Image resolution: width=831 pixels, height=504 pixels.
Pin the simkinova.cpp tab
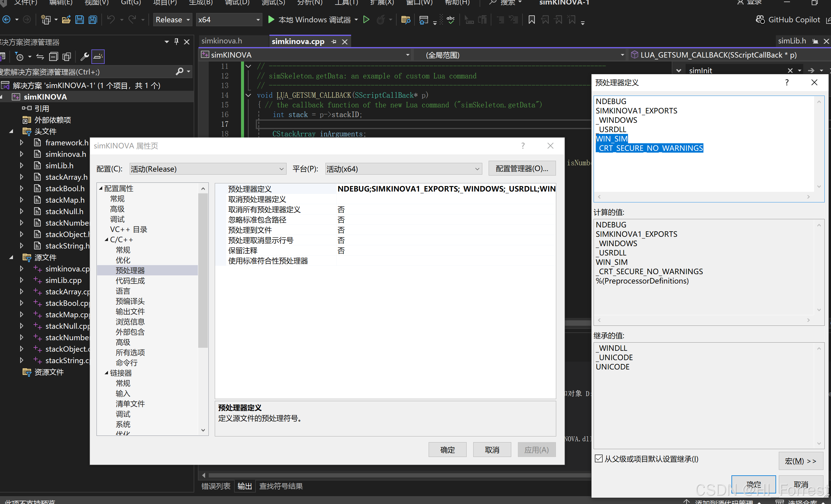click(334, 42)
